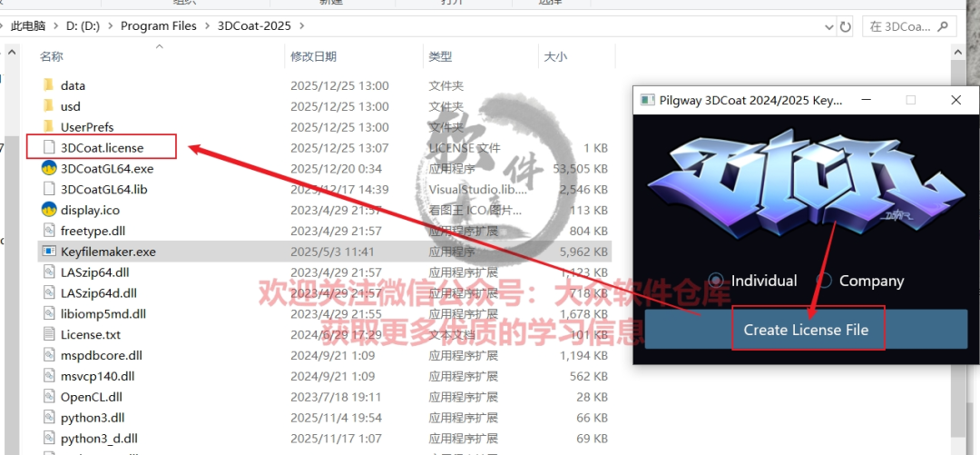The image size is (980, 455).
Task: Select the License.txt file name
Action: coord(91,334)
